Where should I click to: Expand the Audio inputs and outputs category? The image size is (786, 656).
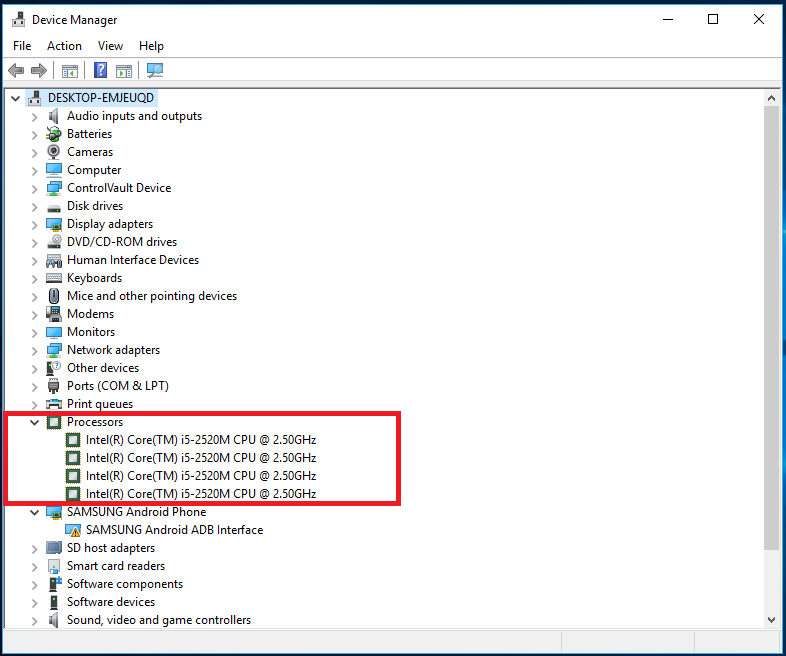[34, 117]
